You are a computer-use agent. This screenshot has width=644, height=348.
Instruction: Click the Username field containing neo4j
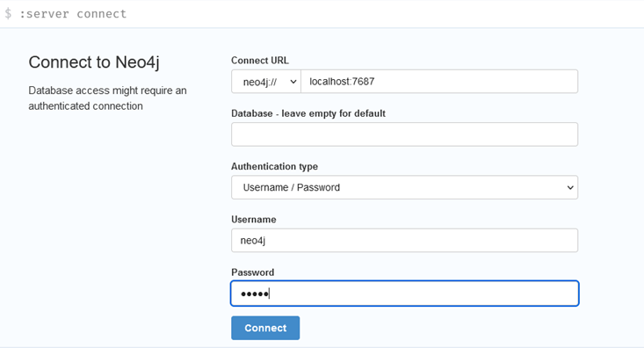[x=404, y=241]
